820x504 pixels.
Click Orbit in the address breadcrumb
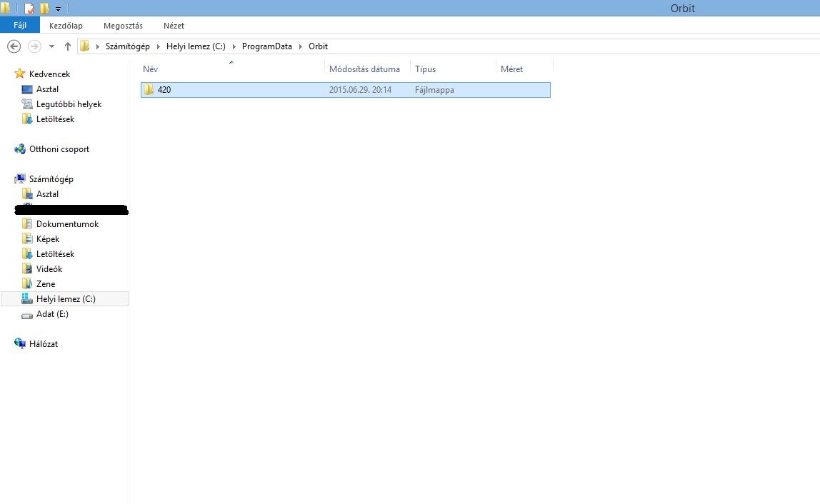pyautogui.click(x=318, y=46)
